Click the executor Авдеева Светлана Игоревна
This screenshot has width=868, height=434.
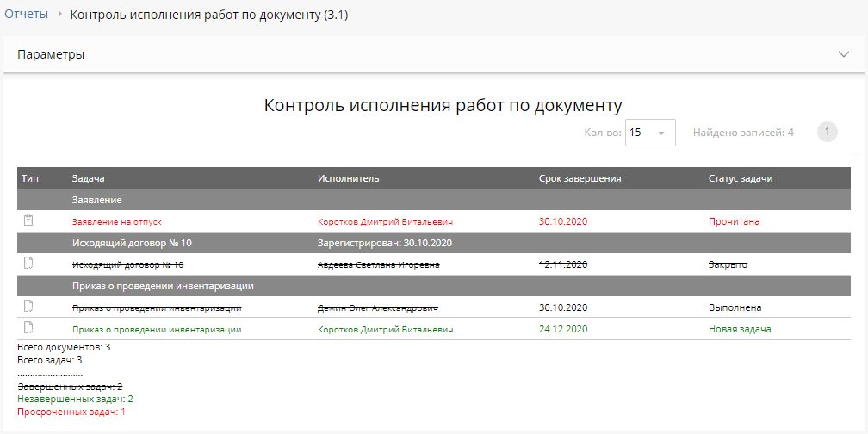coord(379,265)
